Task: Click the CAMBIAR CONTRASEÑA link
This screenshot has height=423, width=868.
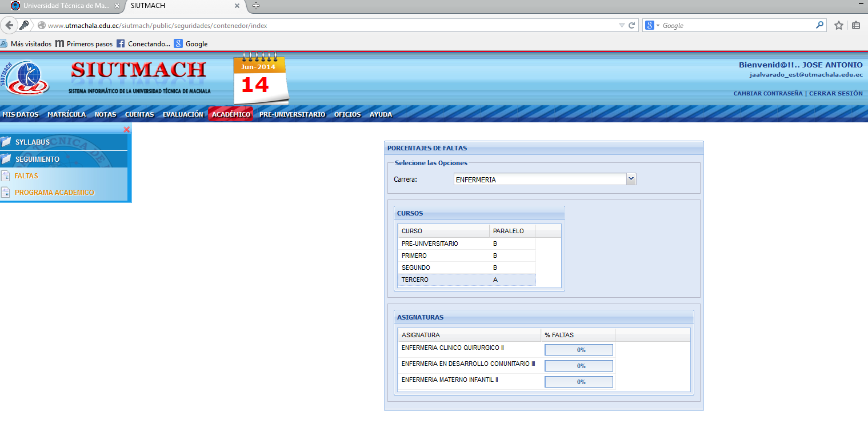Action: click(x=768, y=93)
